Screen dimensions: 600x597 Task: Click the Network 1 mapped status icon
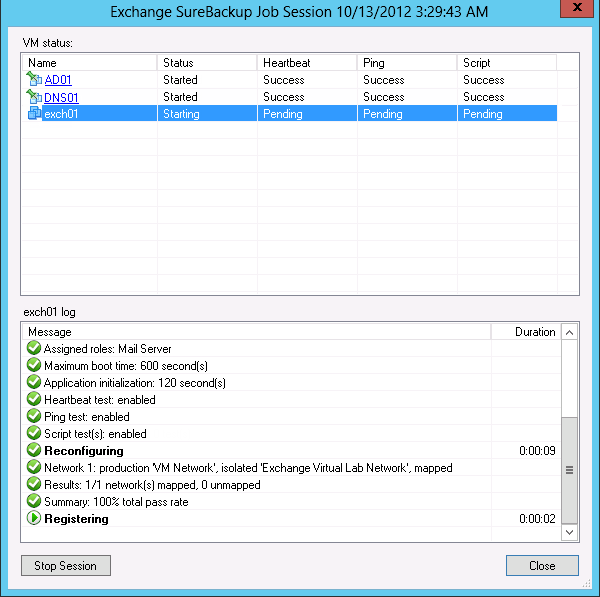34,467
